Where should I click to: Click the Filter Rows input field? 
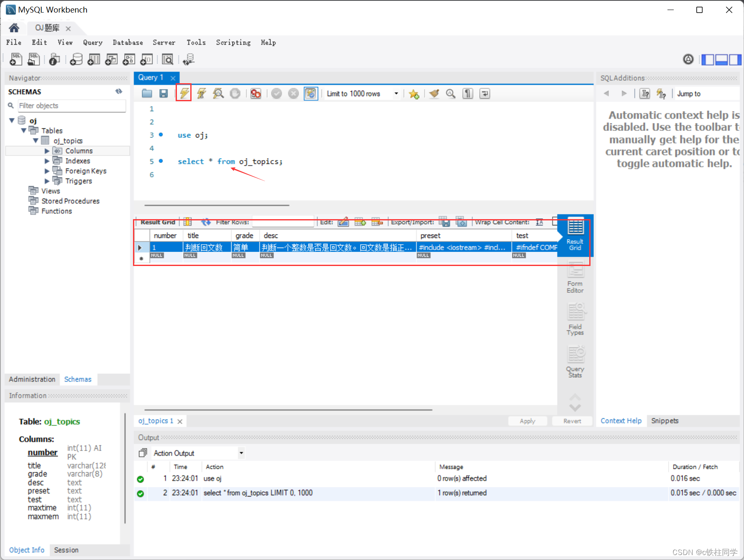click(x=283, y=222)
